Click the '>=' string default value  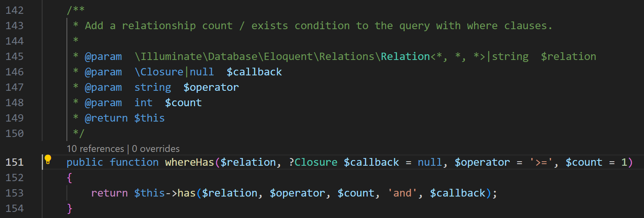(541, 162)
